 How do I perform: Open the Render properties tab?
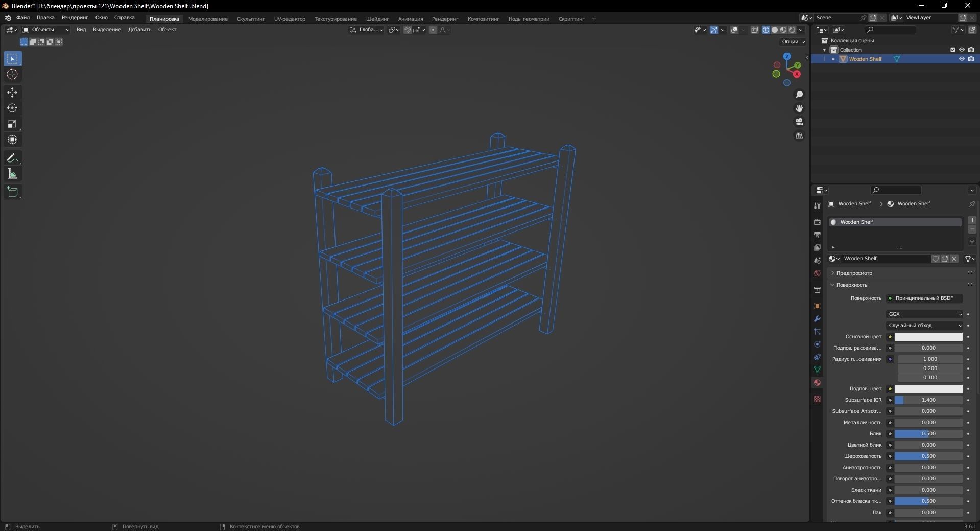[x=817, y=222]
